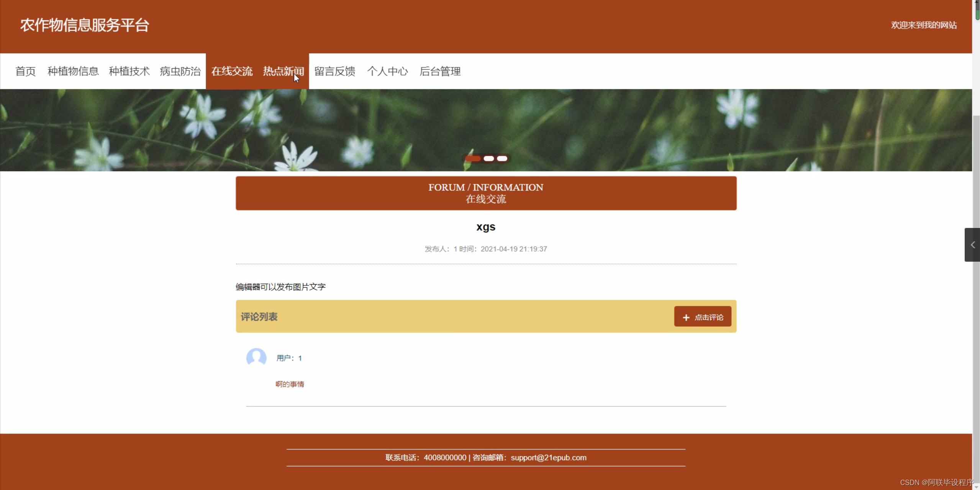Click the plus icon on 点击评论 button
Screen dimensions: 980x490
point(685,317)
